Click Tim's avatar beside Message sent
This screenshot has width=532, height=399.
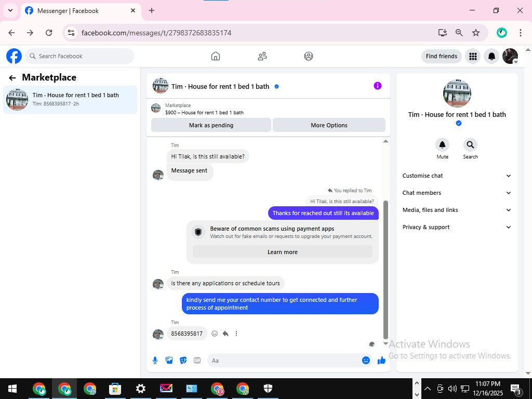pos(158,175)
